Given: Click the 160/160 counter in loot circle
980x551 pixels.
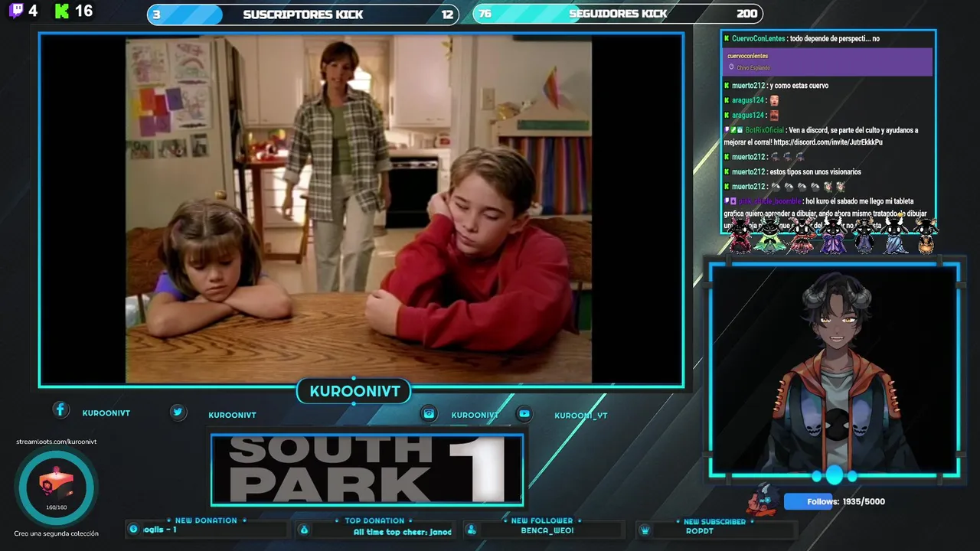Looking at the screenshot, I should pos(57,507).
